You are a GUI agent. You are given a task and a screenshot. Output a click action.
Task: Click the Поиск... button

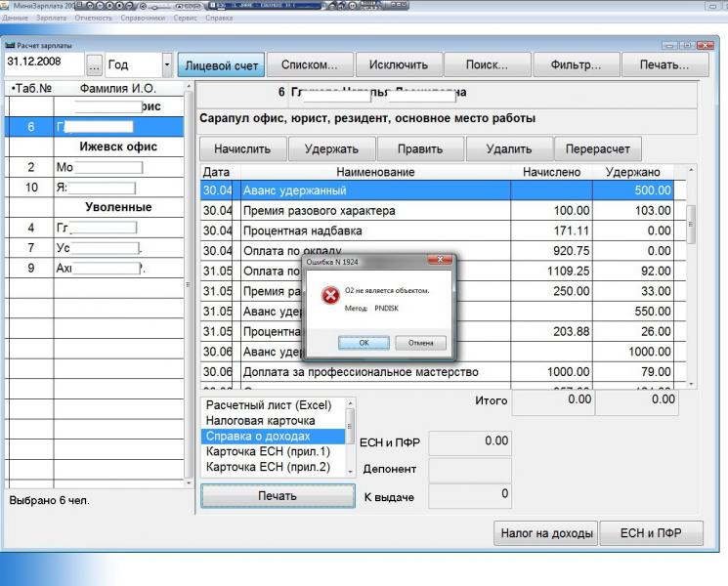click(x=486, y=65)
